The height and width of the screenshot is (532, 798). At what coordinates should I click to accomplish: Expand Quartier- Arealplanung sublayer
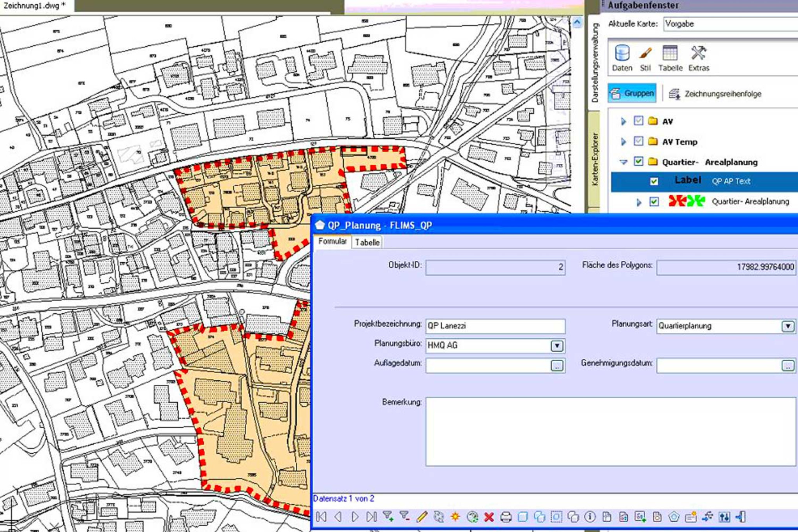tap(639, 202)
